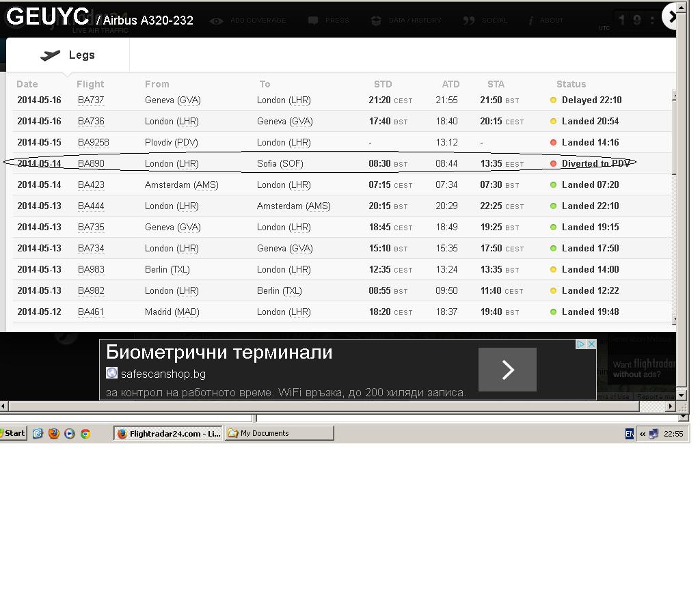Click the 22:55 system clock
This screenshot has width=700, height=593.
click(x=673, y=434)
